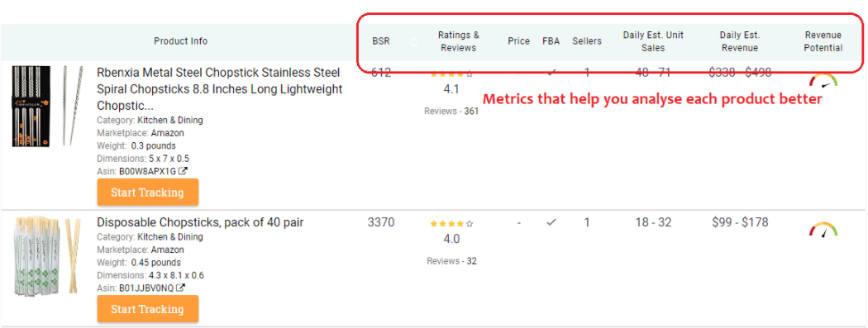Open Amazon link icon beside ASIN B00W8APX1G
The image size is (868, 328).
pos(182,172)
